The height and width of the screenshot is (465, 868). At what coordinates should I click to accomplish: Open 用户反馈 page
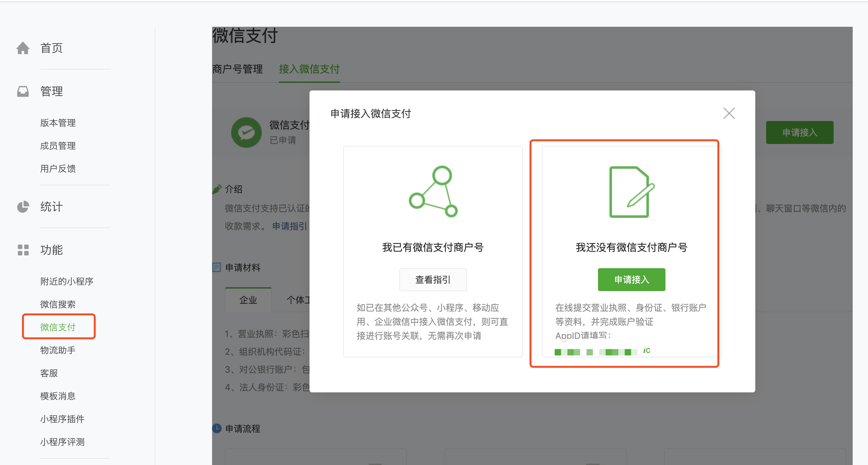point(58,168)
